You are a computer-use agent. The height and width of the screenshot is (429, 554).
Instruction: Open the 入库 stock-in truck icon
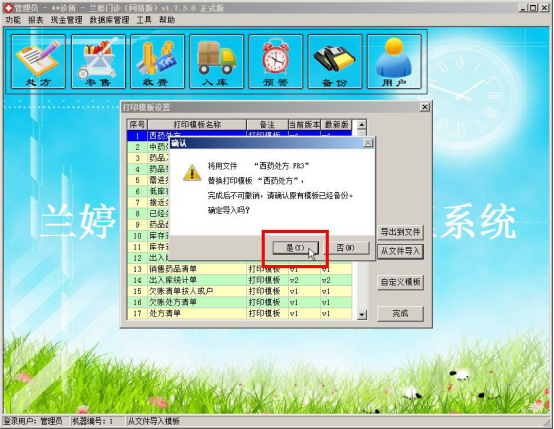tap(217, 61)
